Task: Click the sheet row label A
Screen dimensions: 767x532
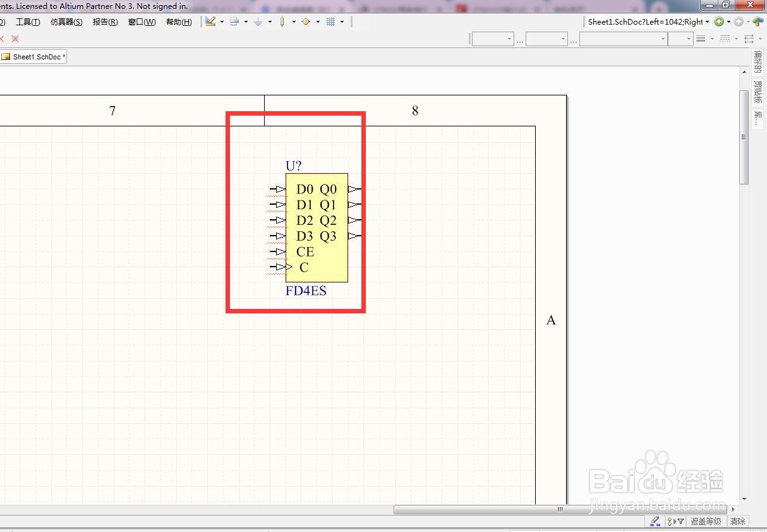Action: tap(551, 320)
